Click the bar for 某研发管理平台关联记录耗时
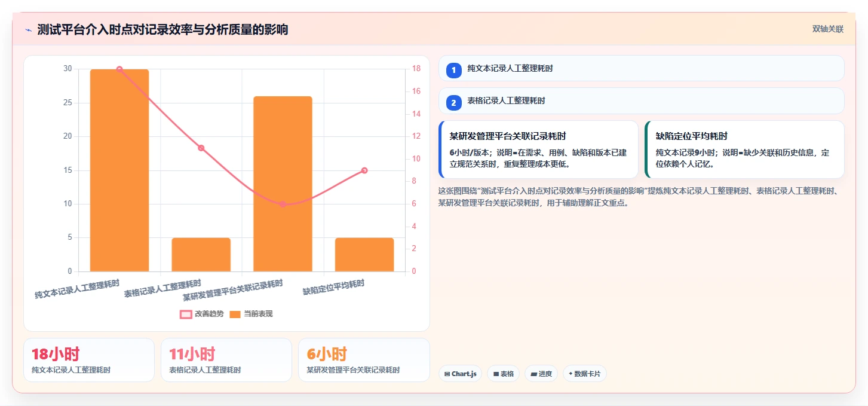This screenshot has height=406, width=868. coord(283,184)
